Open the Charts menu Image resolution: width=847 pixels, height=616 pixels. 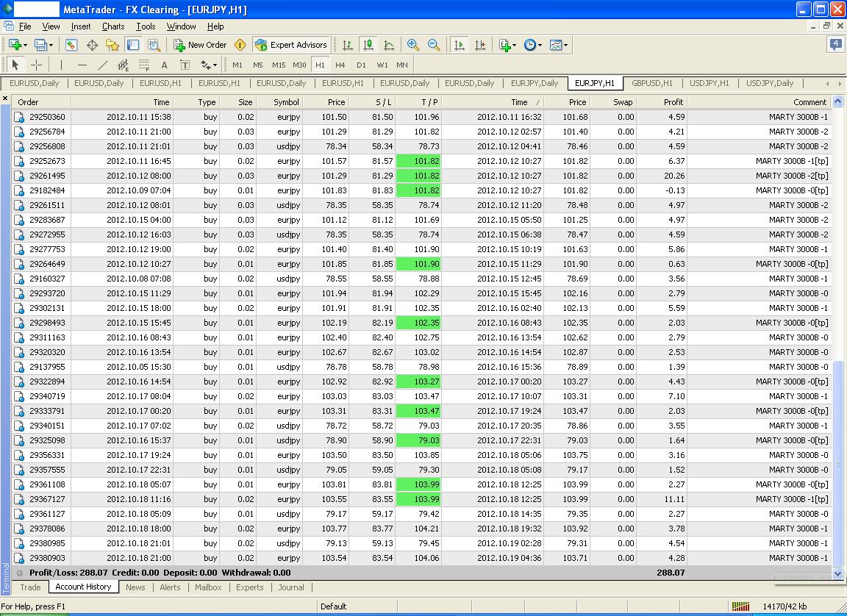tap(113, 26)
